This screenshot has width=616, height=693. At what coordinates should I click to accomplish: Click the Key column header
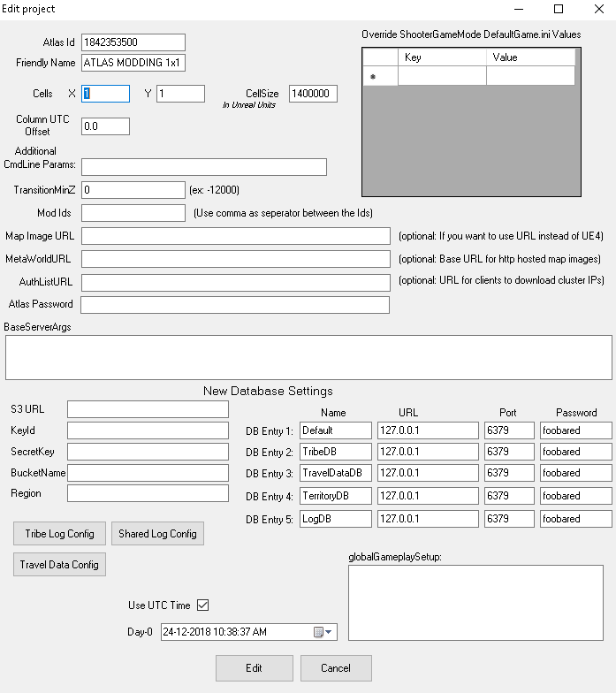(442, 57)
